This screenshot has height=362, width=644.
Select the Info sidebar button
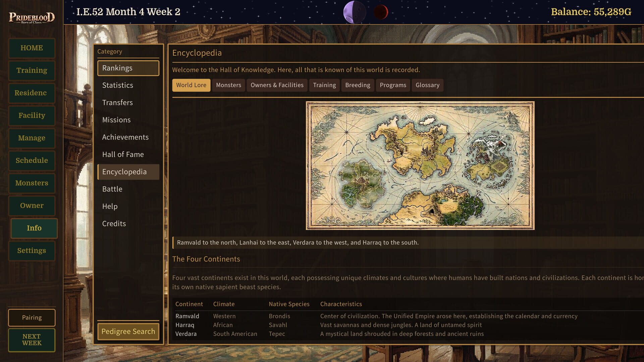(x=34, y=228)
